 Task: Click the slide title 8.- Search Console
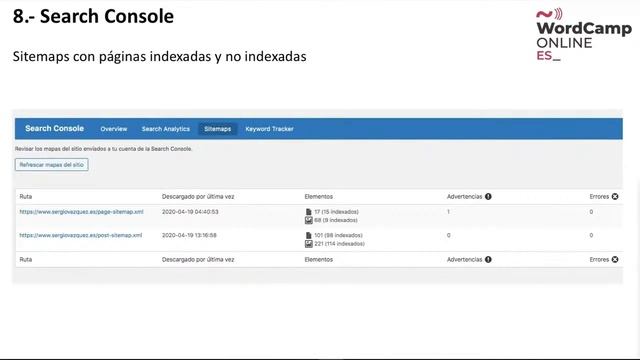pyautogui.click(x=93, y=16)
